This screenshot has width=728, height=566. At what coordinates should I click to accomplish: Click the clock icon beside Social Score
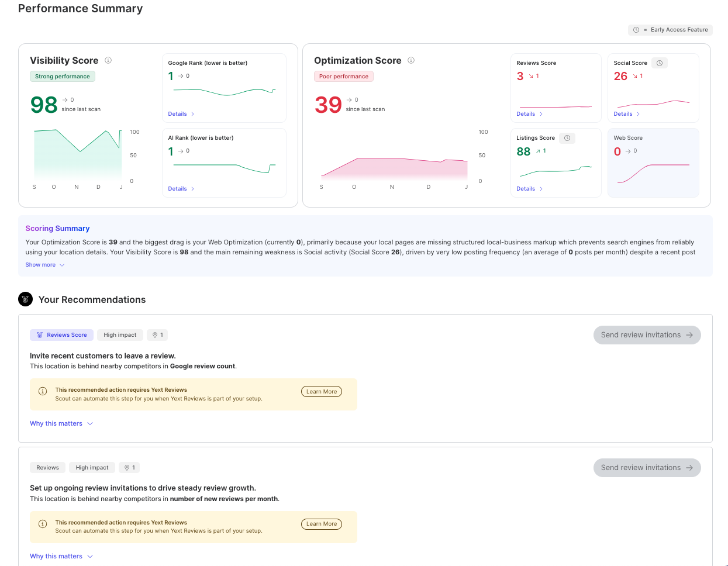coord(660,63)
